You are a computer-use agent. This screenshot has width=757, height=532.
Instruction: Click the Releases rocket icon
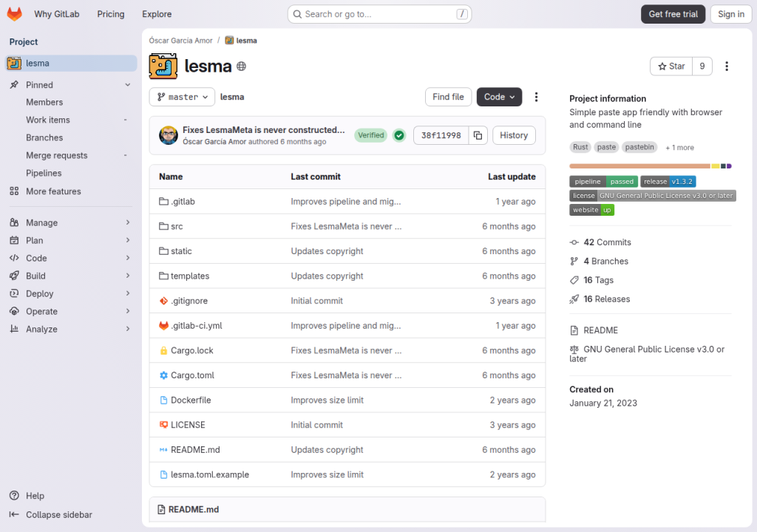(x=574, y=299)
